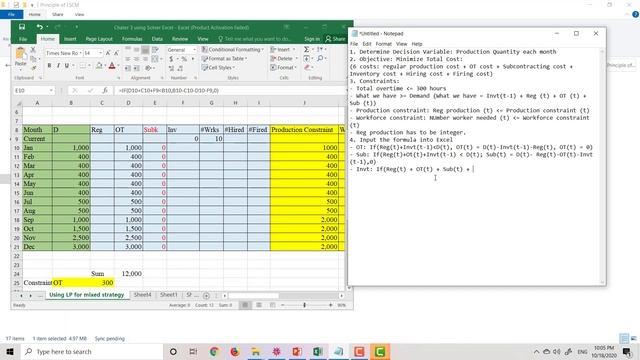This screenshot has height=360, width=640.
Task: Click the Tell me what you want to do box
Action: pyautogui.click(x=255, y=39)
